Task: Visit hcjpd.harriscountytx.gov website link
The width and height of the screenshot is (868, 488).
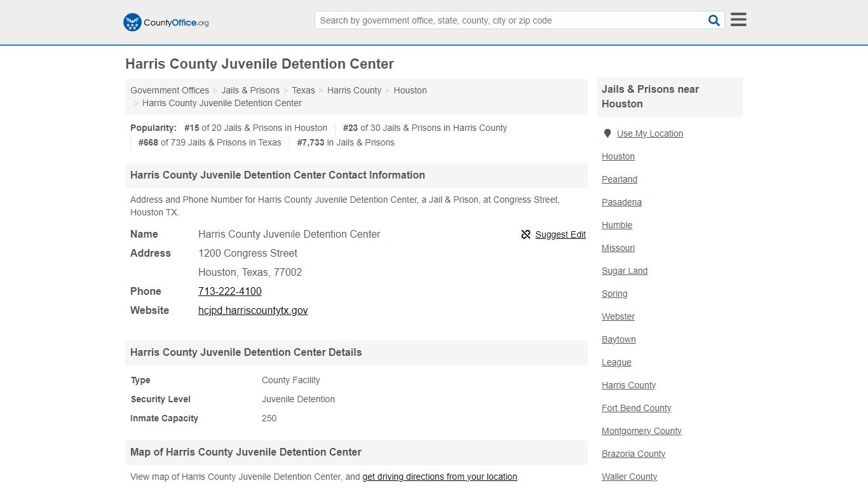Action: point(253,310)
